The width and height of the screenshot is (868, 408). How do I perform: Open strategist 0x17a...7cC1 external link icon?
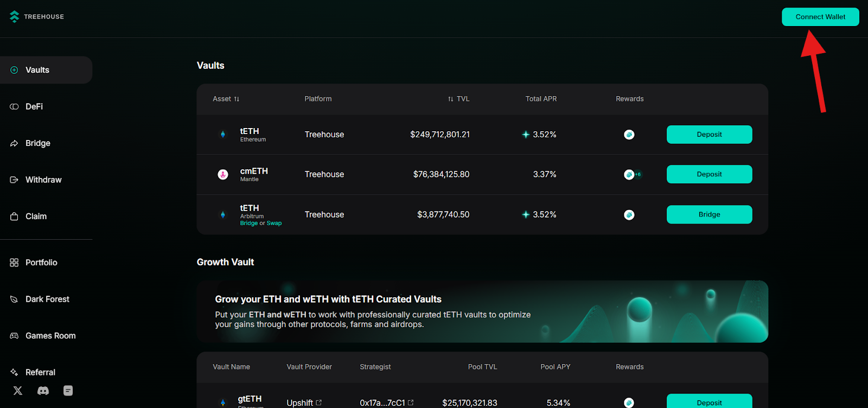point(411,403)
